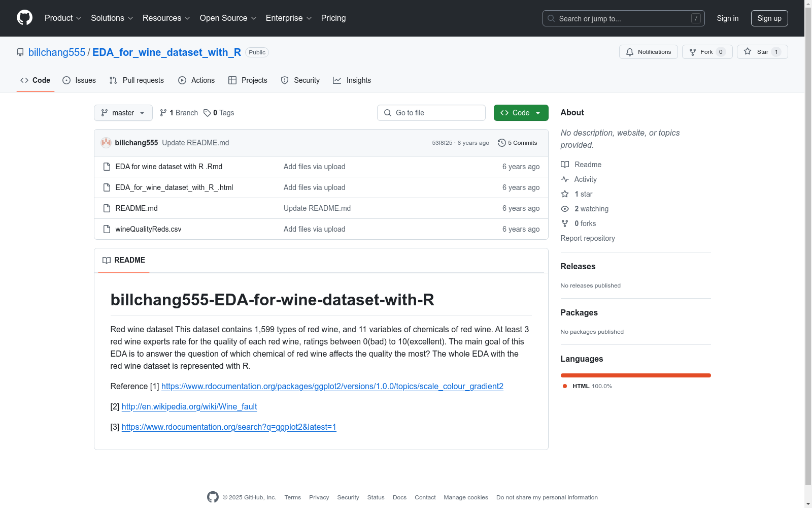Screen dimensions: 812x508
Task: Switch to the Pull requests tab
Action: pyautogui.click(x=137, y=80)
